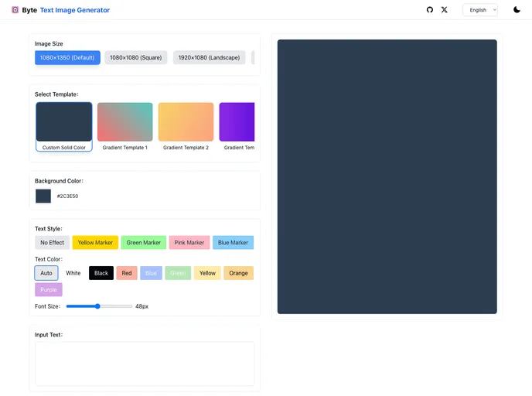
Task: Set text color to Orange
Action: coord(238,273)
